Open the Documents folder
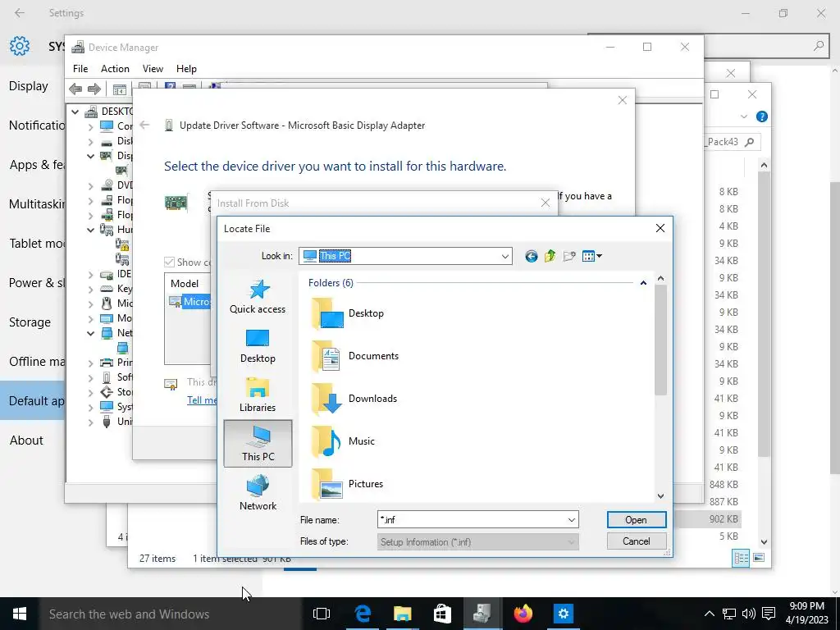 (355, 356)
